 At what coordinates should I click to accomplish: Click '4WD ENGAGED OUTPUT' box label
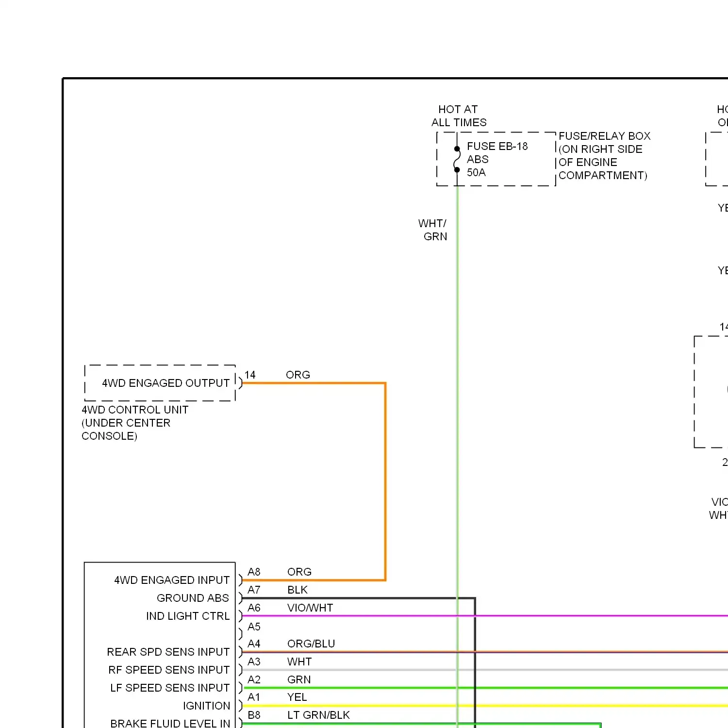(165, 383)
